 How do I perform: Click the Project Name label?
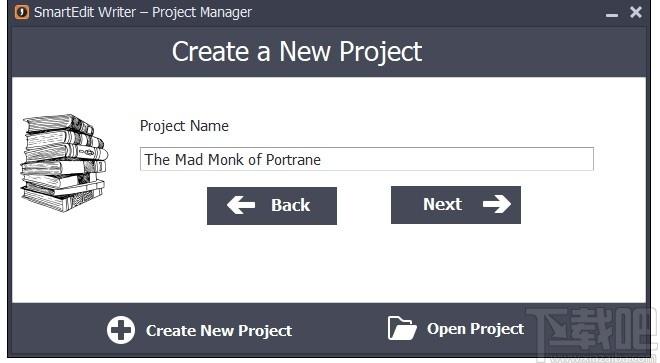click(184, 126)
